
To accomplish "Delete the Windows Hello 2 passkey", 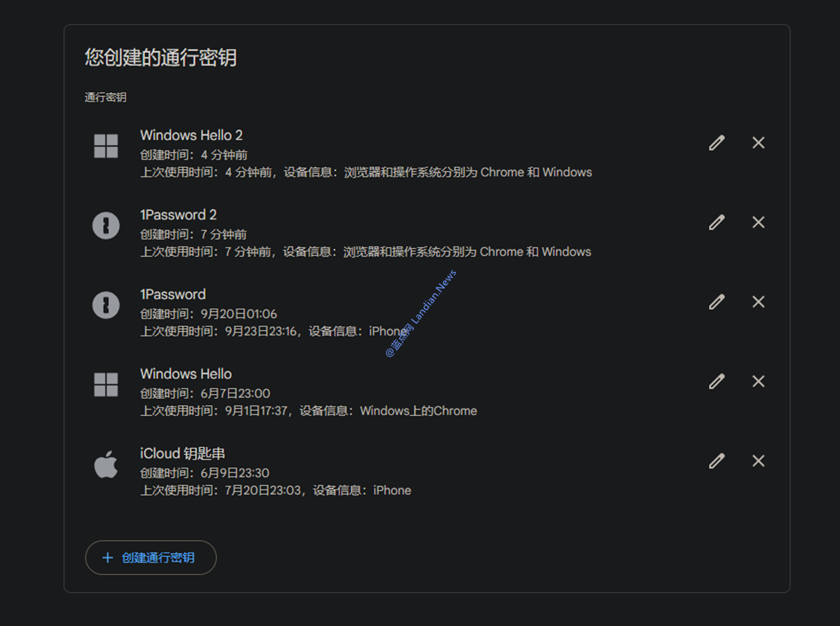I will [x=758, y=143].
